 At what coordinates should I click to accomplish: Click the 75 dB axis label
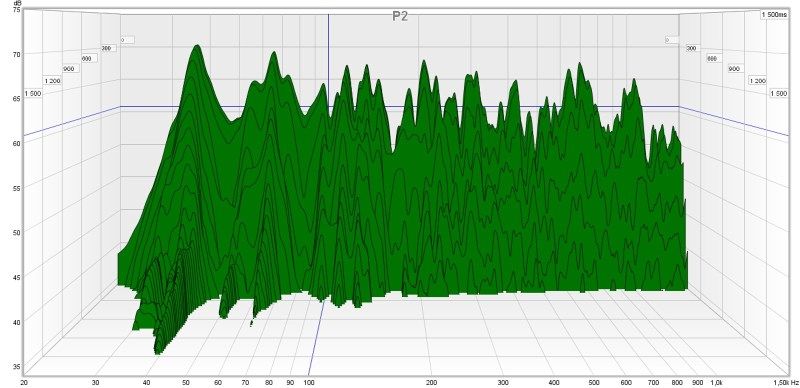(x=15, y=10)
